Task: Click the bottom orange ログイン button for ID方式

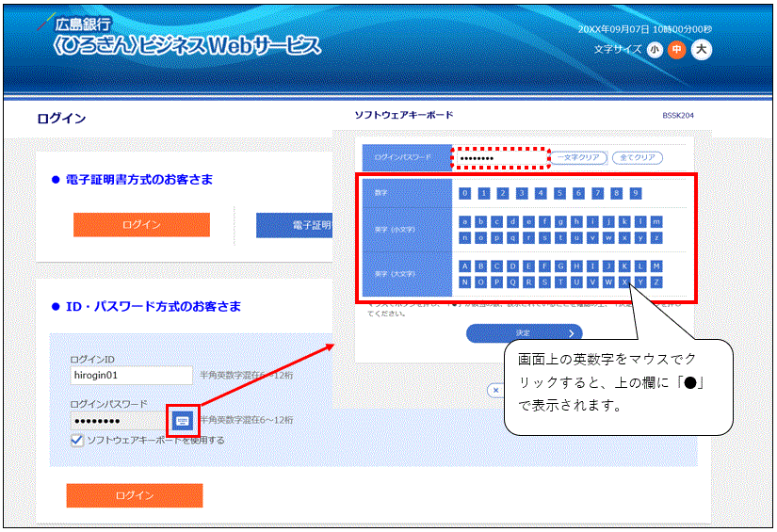Action: tap(135, 495)
